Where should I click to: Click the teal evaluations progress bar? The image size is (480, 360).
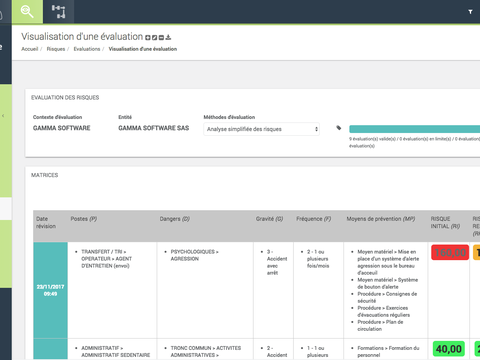tap(414, 129)
